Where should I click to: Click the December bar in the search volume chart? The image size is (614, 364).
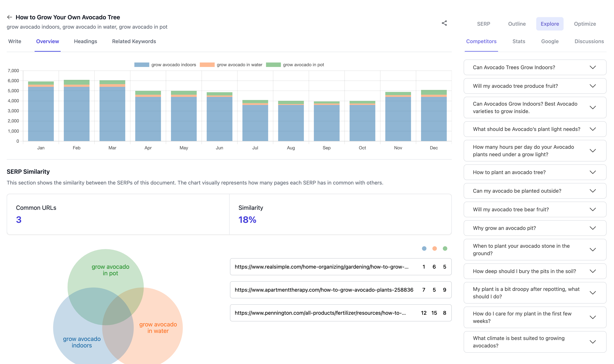(434, 115)
